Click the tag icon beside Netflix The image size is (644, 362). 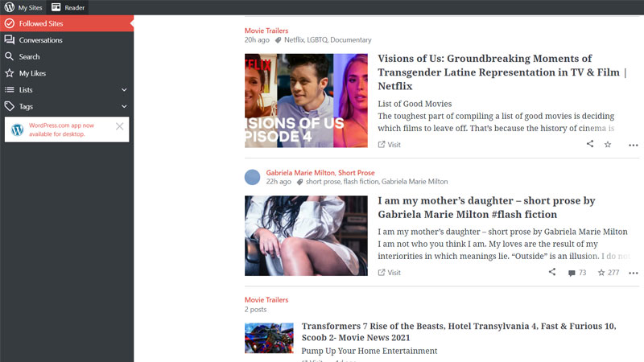(278, 40)
